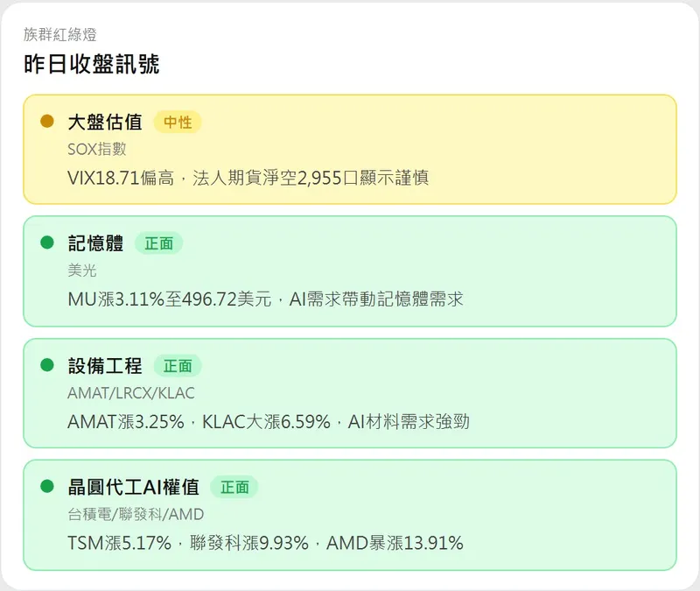
Task: Click the 昨日收盤訊號 heading
Action: click(x=92, y=64)
